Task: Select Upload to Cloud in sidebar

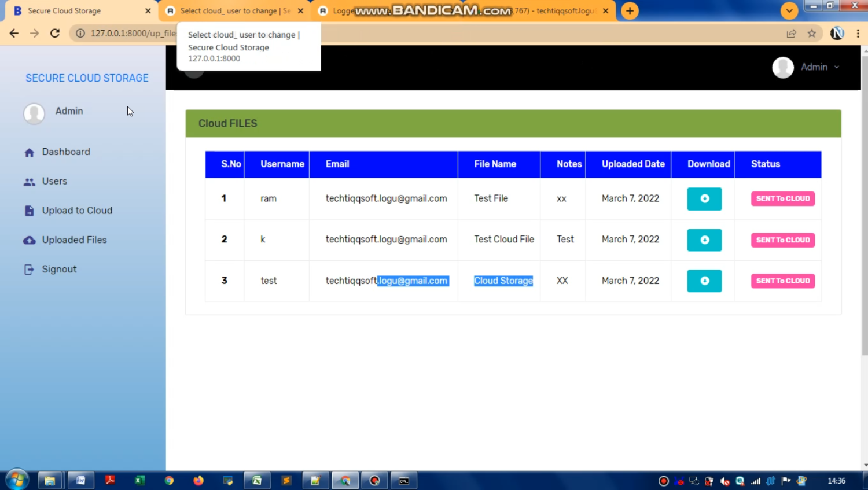Action: click(x=77, y=211)
